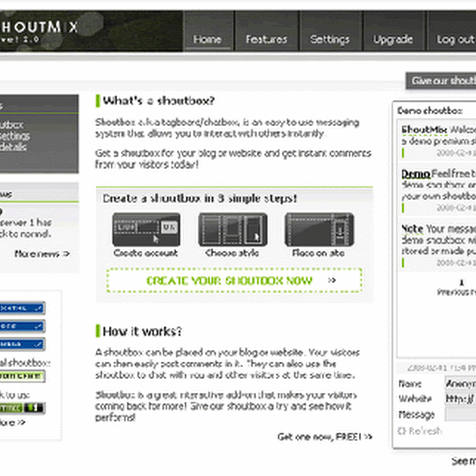Screen dimensions: 476x476
Task: Click the Refresh link in demo shoutbox
Action: click(420, 431)
